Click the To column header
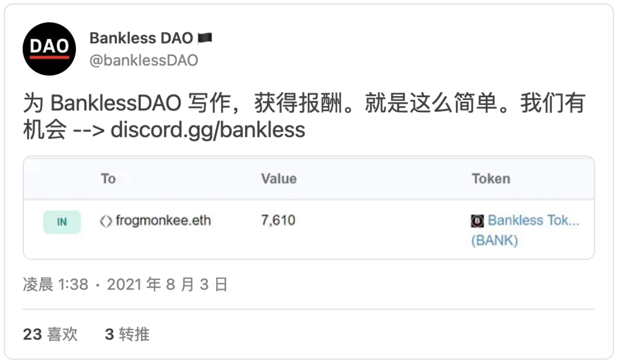Image resolution: width=618 pixels, height=364 pixels. coord(108,179)
